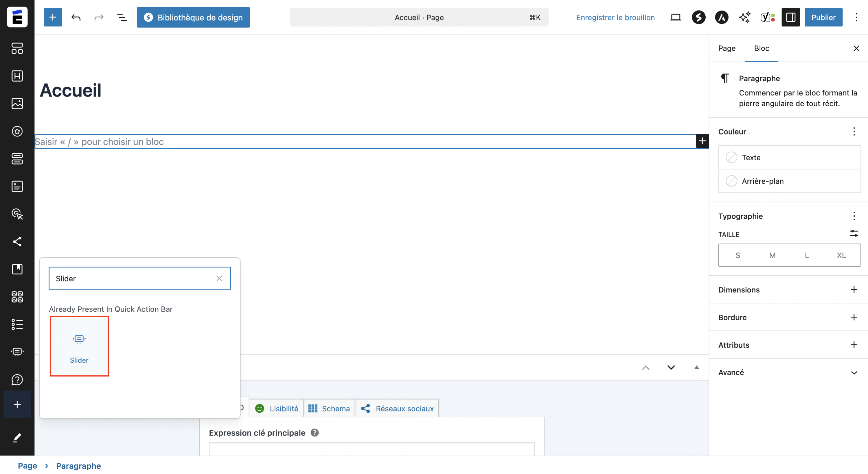Select the Slider block in the results
This screenshot has height=474, width=868.
[x=79, y=346]
